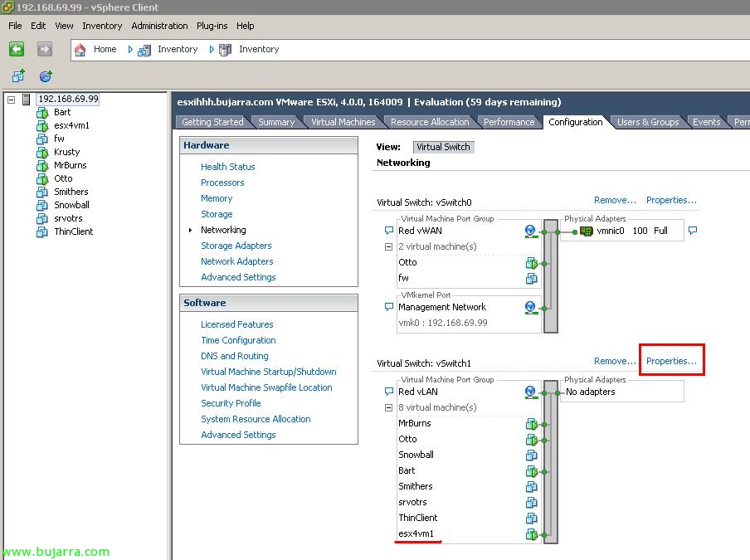
Task: Open the second Inventory breadcrumb dropdown arrow
Action: point(212,49)
